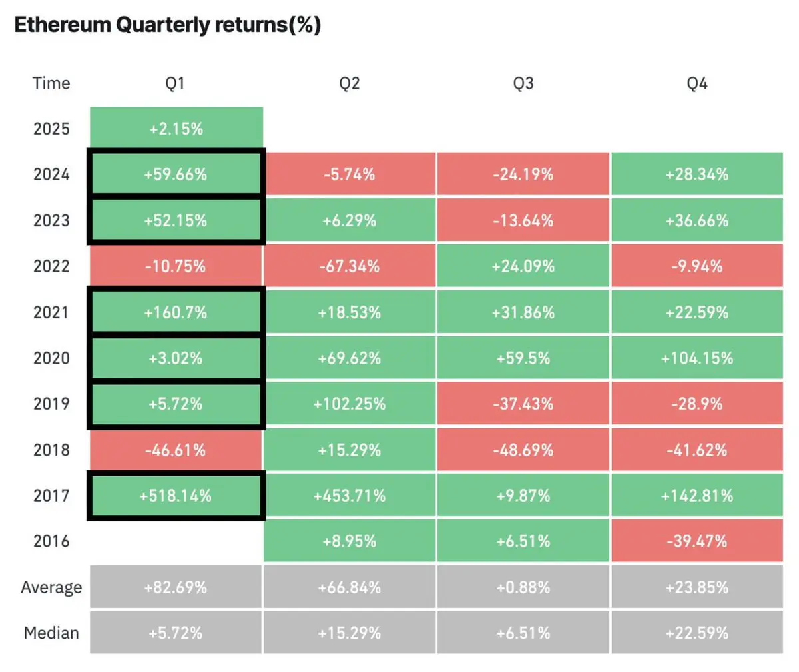Click the 2022 Q2 cell showing -67.34%
The height and width of the screenshot is (672, 799).
pyautogui.click(x=350, y=266)
